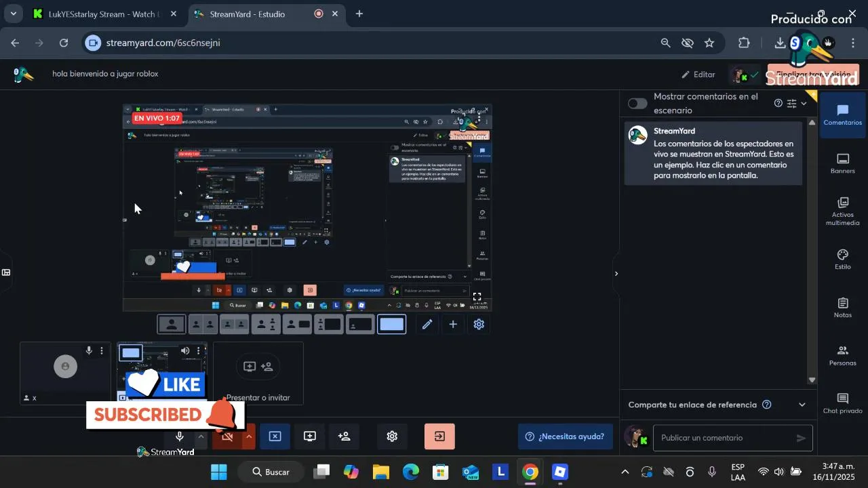868x488 pixels.
Task: Open the Banners panel
Action: coord(842,163)
